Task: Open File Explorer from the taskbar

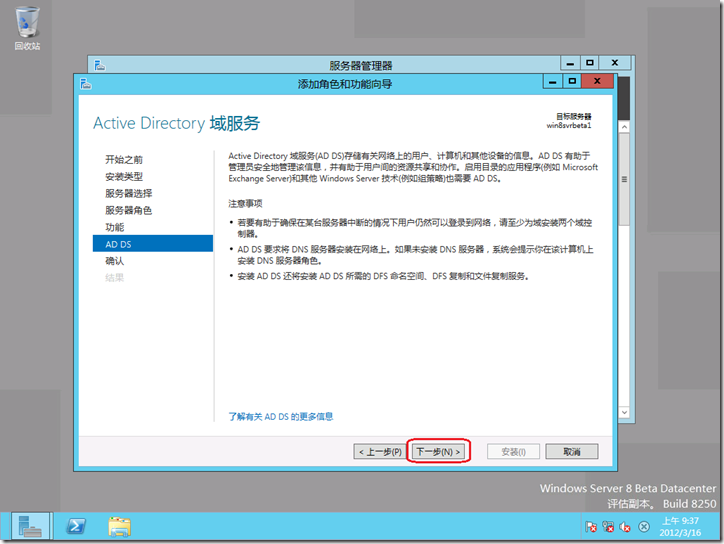Action: (120, 526)
